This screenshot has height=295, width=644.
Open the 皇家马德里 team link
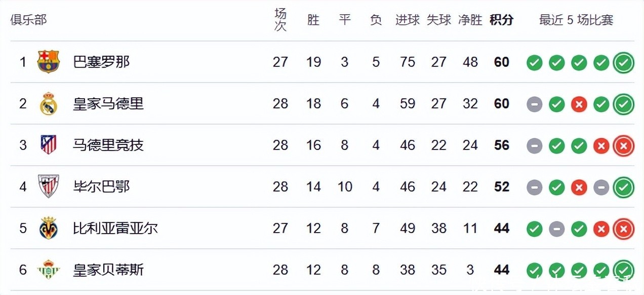point(108,103)
